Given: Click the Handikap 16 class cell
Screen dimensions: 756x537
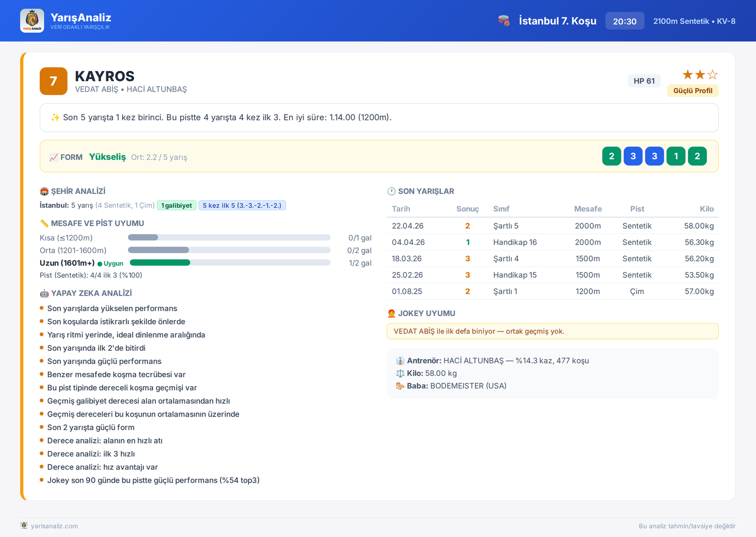Looking at the screenshot, I should pyautogui.click(x=515, y=242).
